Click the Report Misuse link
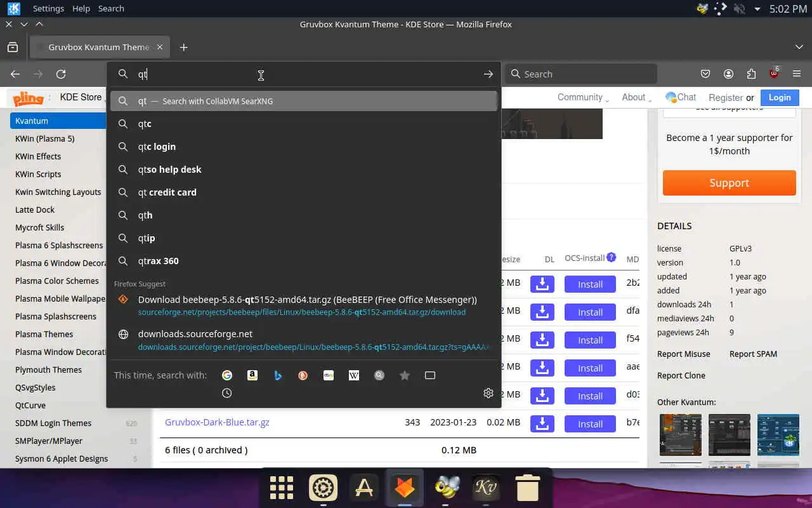Image resolution: width=812 pixels, height=508 pixels. coord(683,354)
